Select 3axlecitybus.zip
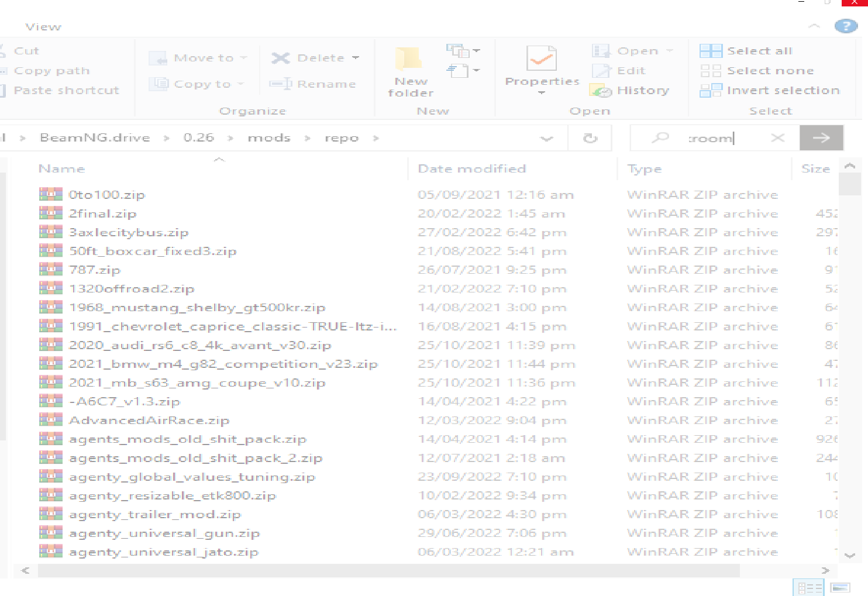The width and height of the screenshot is (868, 596). (x=129, y=232)
